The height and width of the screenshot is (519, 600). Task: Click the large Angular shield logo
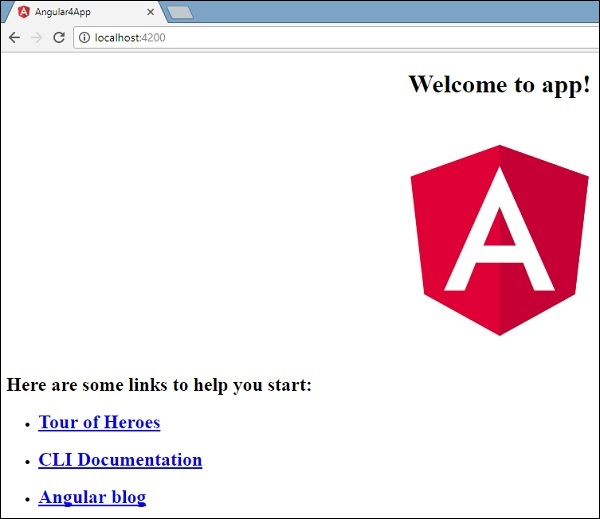499,240
